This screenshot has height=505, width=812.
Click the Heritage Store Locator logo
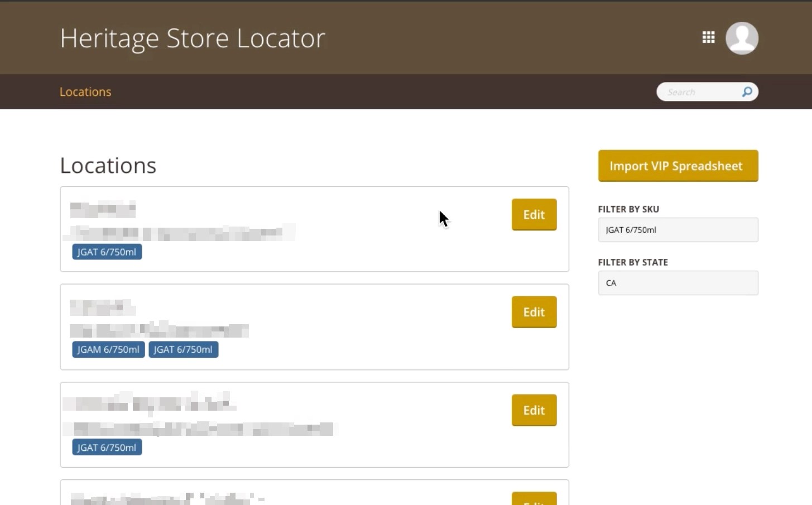coord(193,38)
